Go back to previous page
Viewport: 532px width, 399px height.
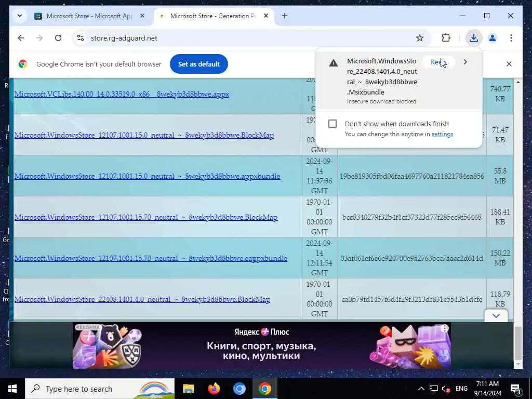click(x=21, y=38)
